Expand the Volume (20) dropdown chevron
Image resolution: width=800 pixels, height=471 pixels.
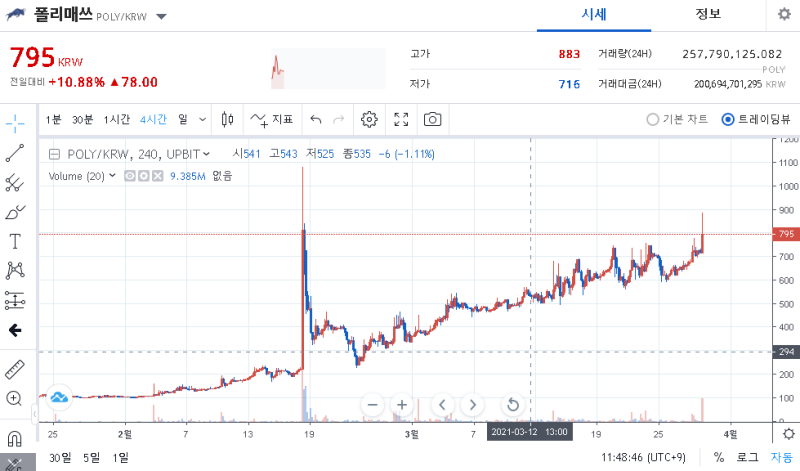112,176
